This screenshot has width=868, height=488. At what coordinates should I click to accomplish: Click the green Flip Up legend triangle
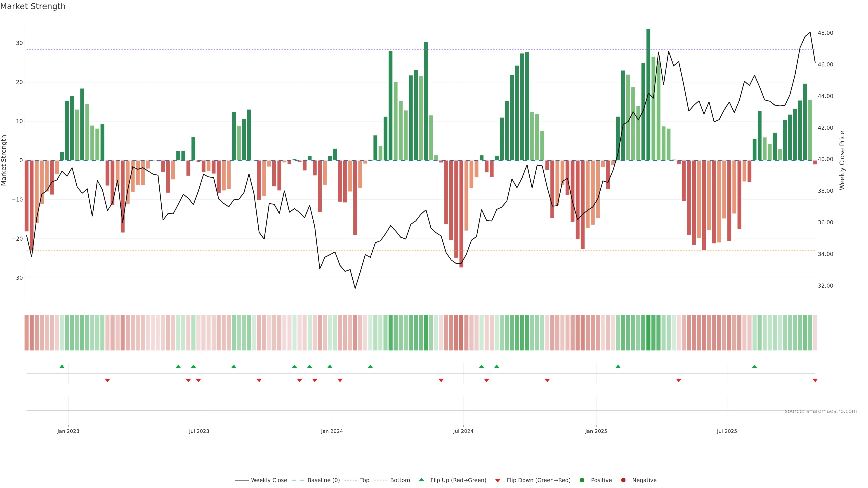(421, 480)
